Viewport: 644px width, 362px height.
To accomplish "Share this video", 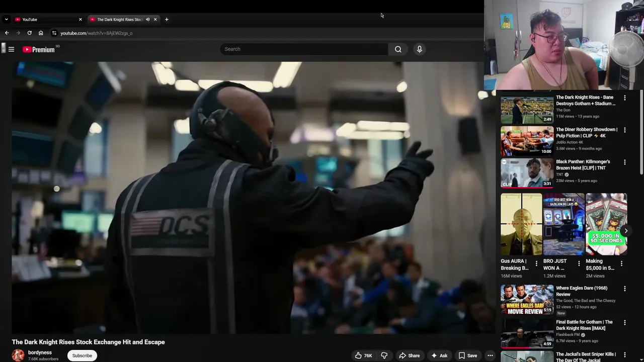I will 409,355.
